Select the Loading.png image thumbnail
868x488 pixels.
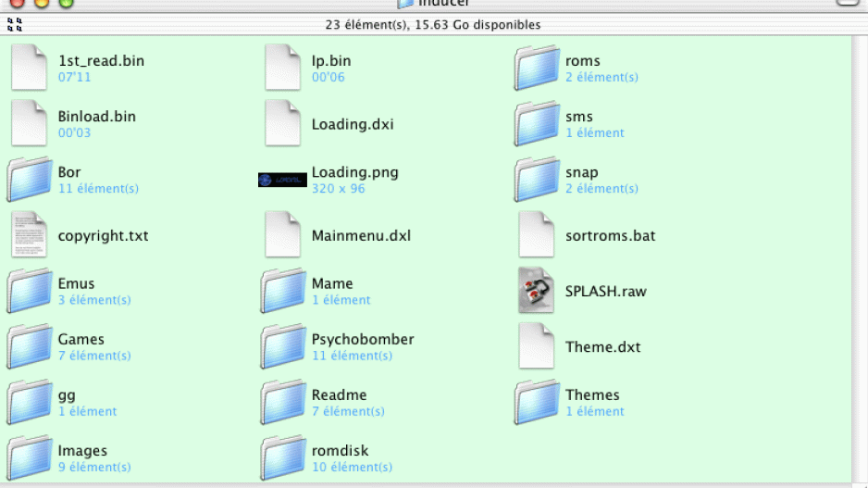(x=282, y=180)
